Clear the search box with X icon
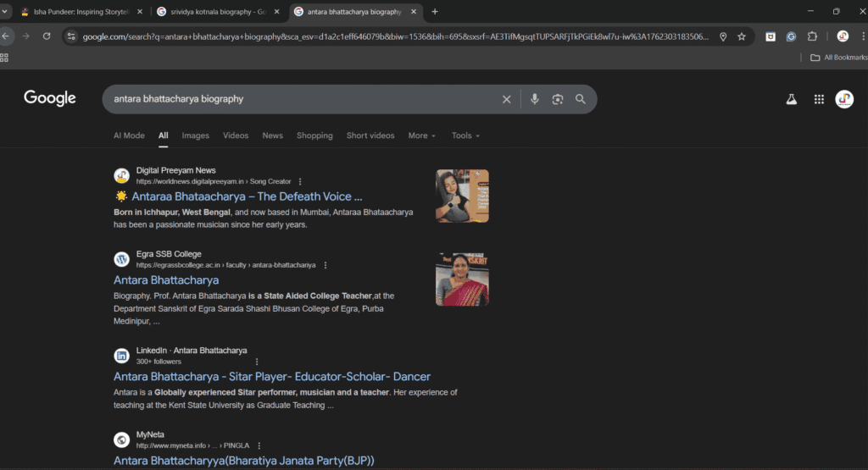 (507, 100)
